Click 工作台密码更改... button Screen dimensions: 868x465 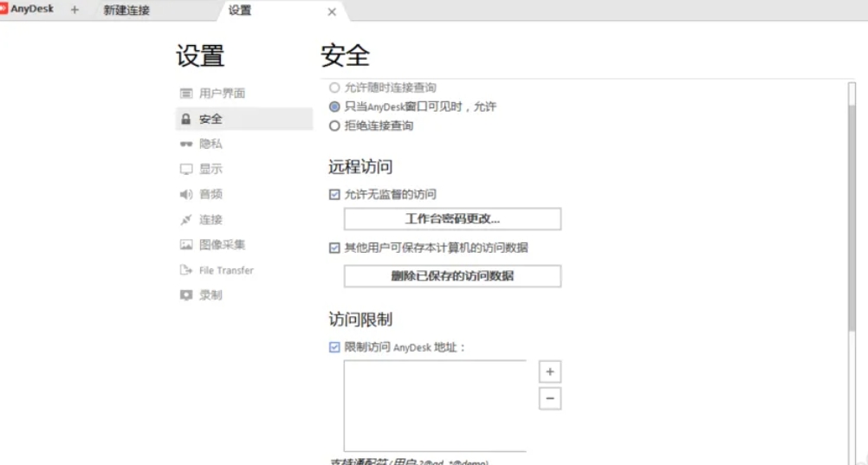click(x=452, y=219)
